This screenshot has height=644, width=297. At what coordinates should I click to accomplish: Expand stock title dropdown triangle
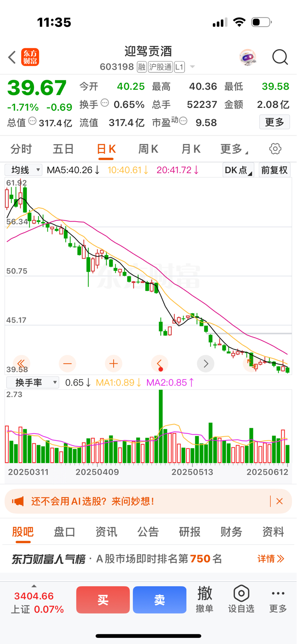[192, 67]
